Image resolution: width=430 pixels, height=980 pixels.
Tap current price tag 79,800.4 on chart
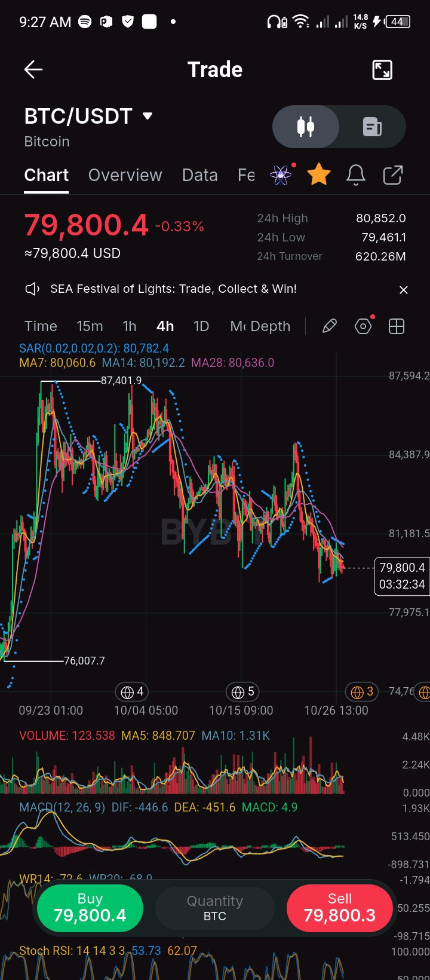click(402, 576)
